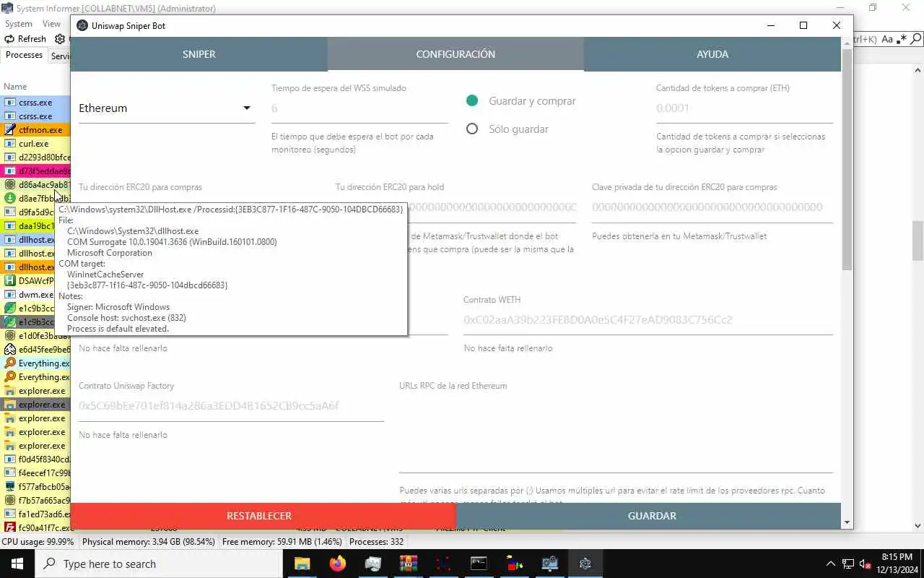
Task: Click the token amount ETH field
Action: click(744, 108)
